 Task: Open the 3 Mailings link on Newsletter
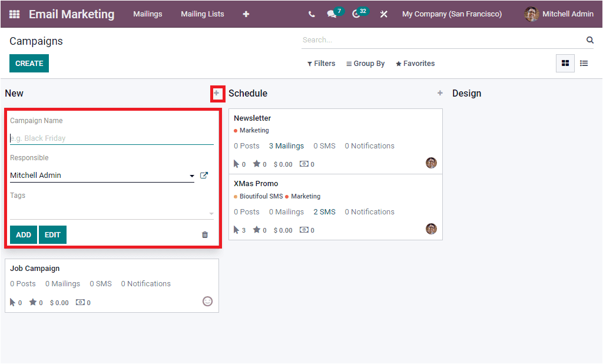click(x=286, y=145)
